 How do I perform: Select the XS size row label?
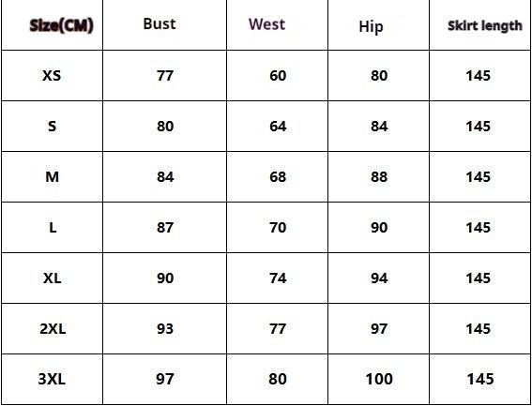(x=52, y=75)
